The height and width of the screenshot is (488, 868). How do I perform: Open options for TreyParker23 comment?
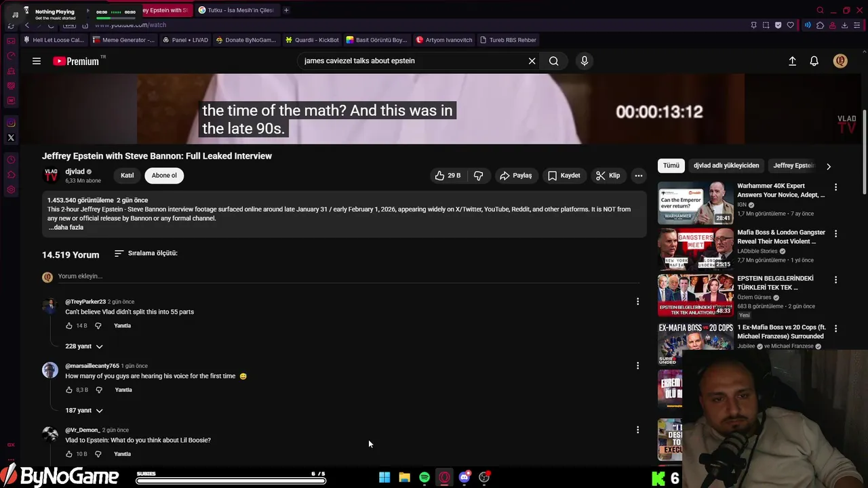(637, 302)
